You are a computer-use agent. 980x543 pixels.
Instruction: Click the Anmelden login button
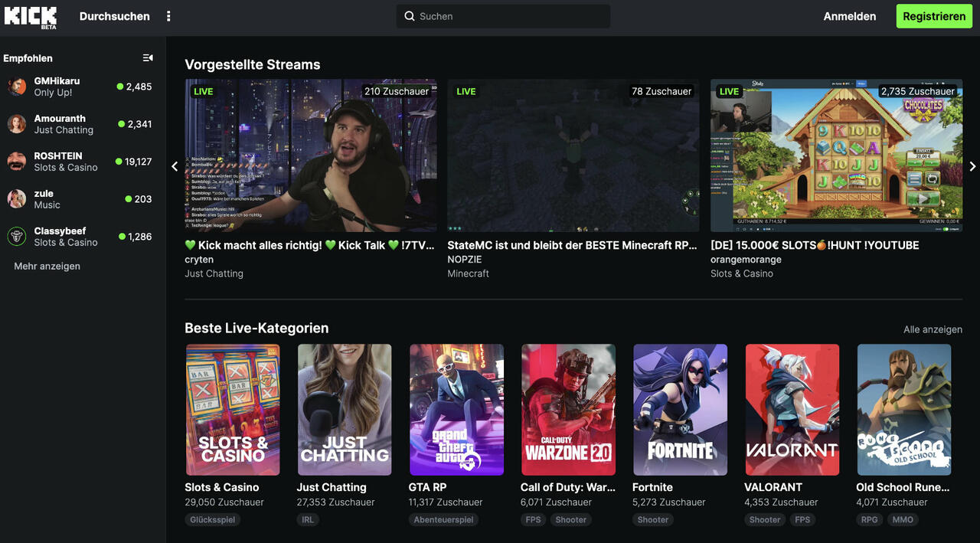click(850, 16)
